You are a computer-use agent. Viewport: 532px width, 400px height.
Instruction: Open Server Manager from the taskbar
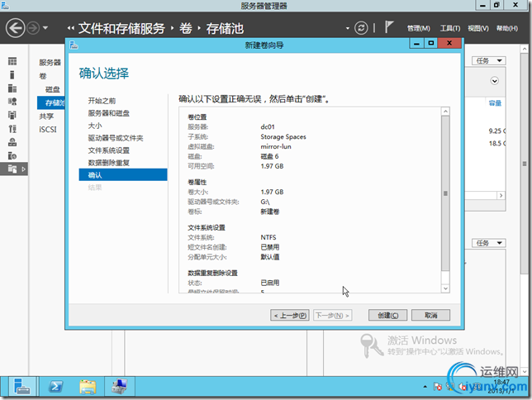[x=21, y=387]
